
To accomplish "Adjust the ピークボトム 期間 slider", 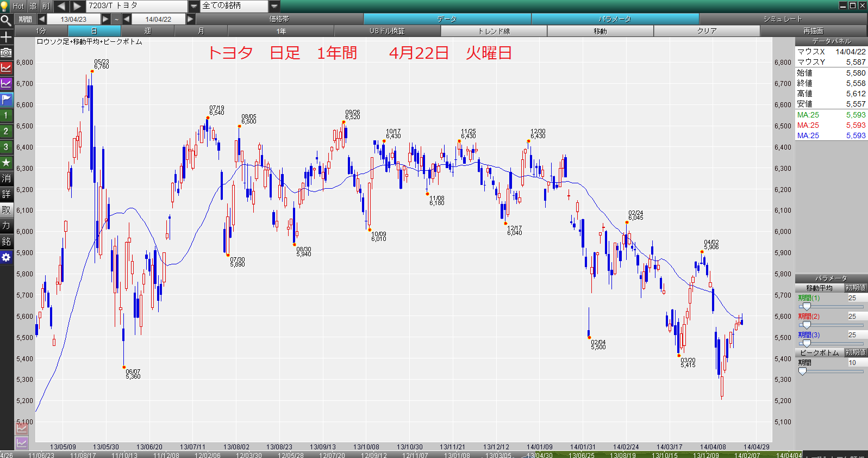I will [x=803, y=371].
